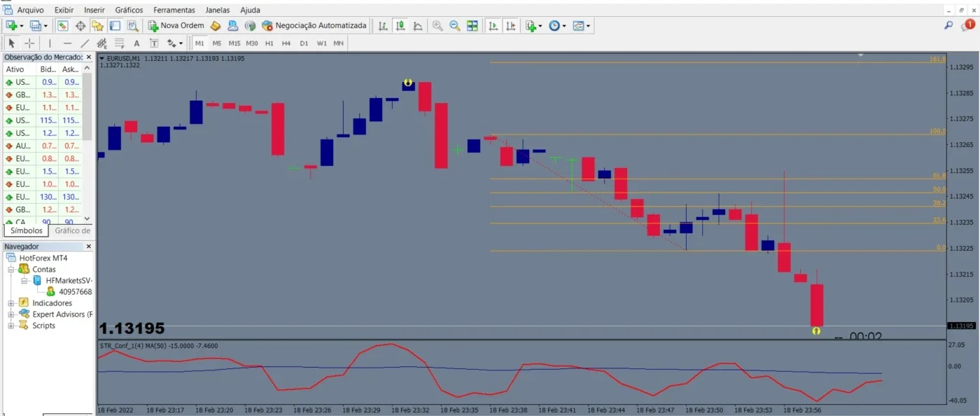Toggle chart auto scroll button

pos(493,26)
